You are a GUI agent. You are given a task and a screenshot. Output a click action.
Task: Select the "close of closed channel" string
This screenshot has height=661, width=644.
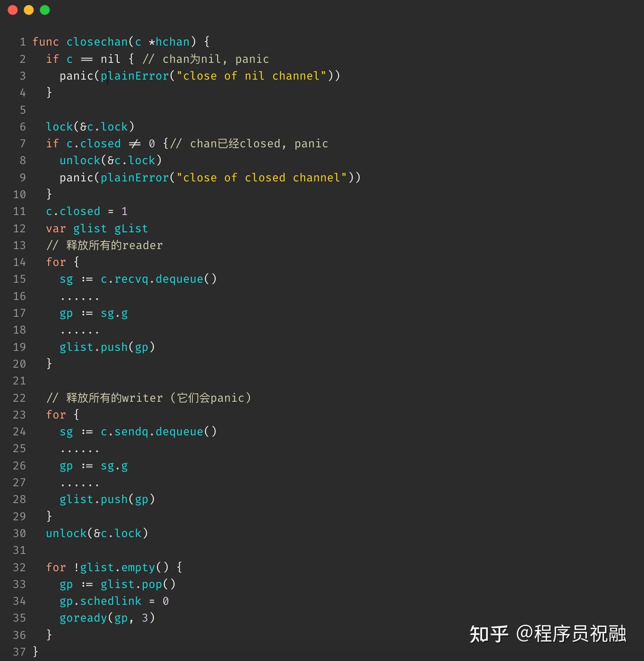point(262,178)
